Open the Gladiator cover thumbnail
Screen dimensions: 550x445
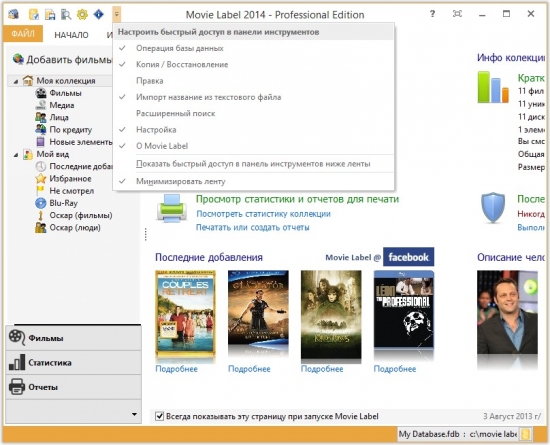(258, 309)
